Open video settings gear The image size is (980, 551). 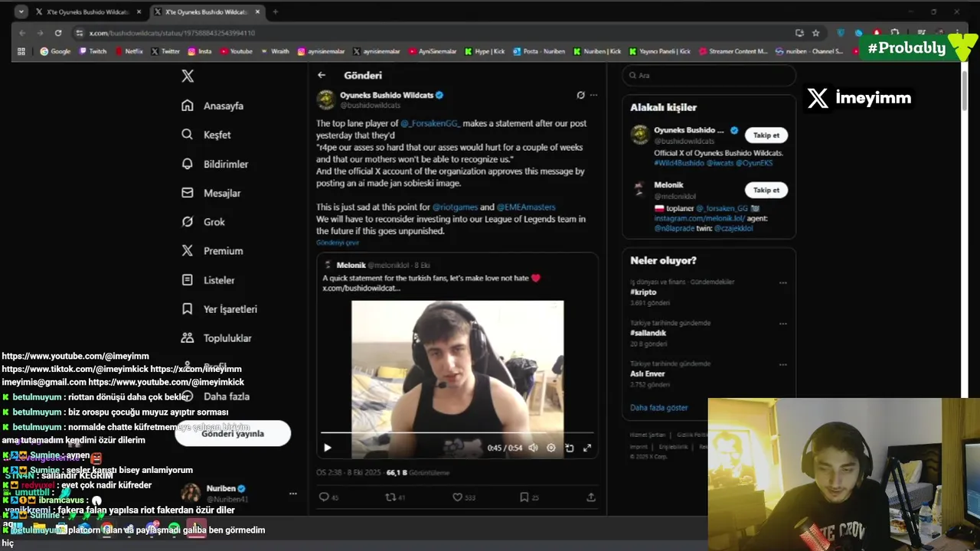click(550, 448)
